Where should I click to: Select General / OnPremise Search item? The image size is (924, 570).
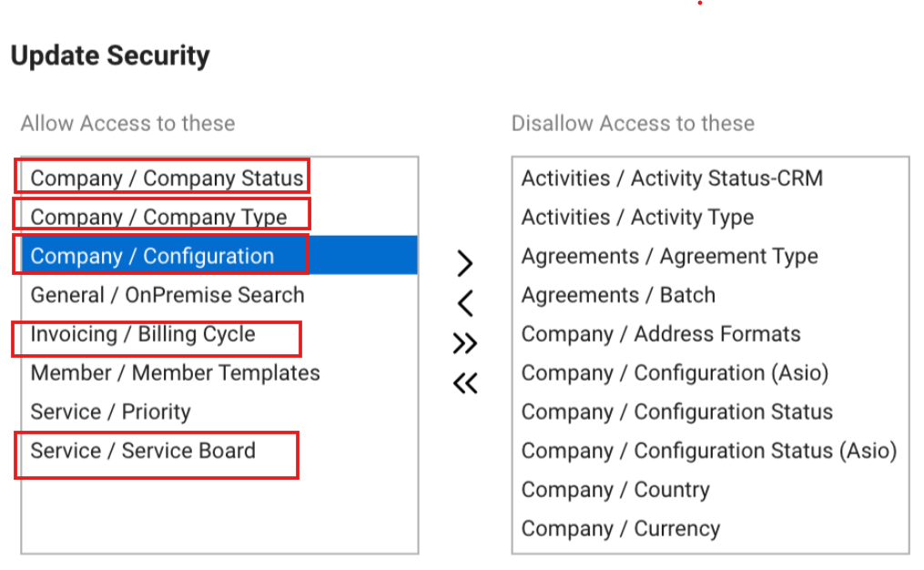tap(167, 295)
